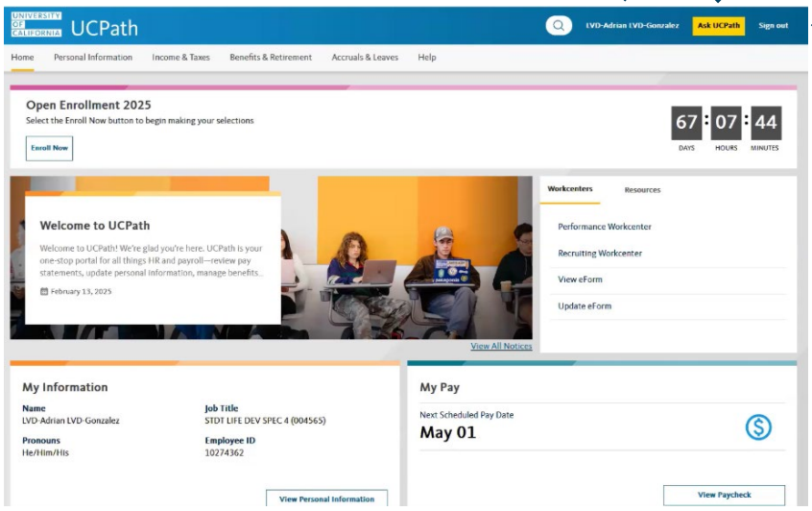812x511 pixels.
Task: Open the Benefits & Retirement menu
Action: tap(271, 58)
